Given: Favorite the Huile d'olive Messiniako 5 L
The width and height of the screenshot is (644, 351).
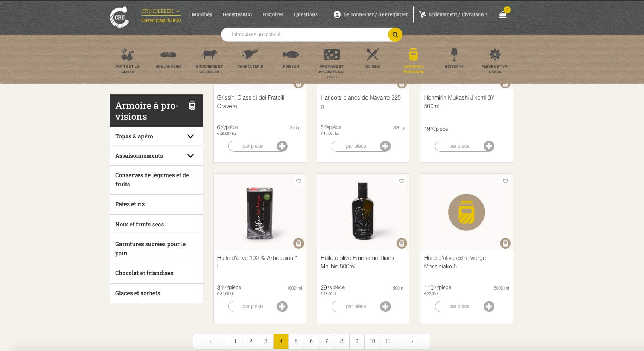Looking at the screenshot, I should (x=505, y=181).
